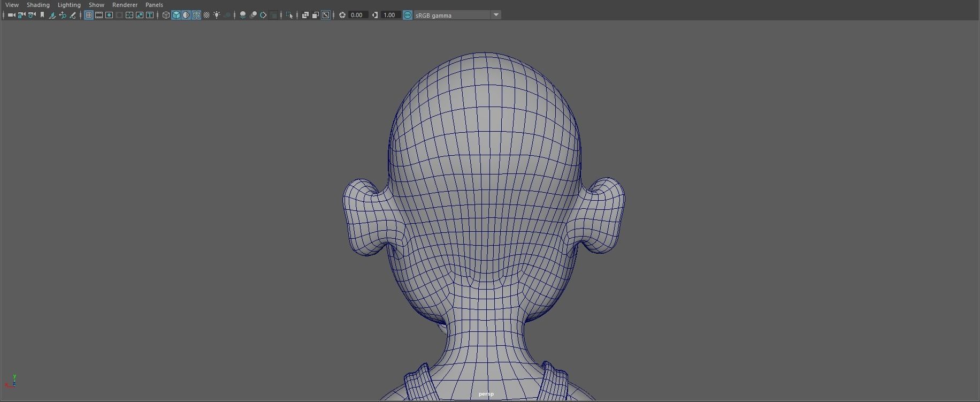Toggle the Film Gate icon
The width and height of the screenshot is (980, 402).
click(x=99, y=15)
